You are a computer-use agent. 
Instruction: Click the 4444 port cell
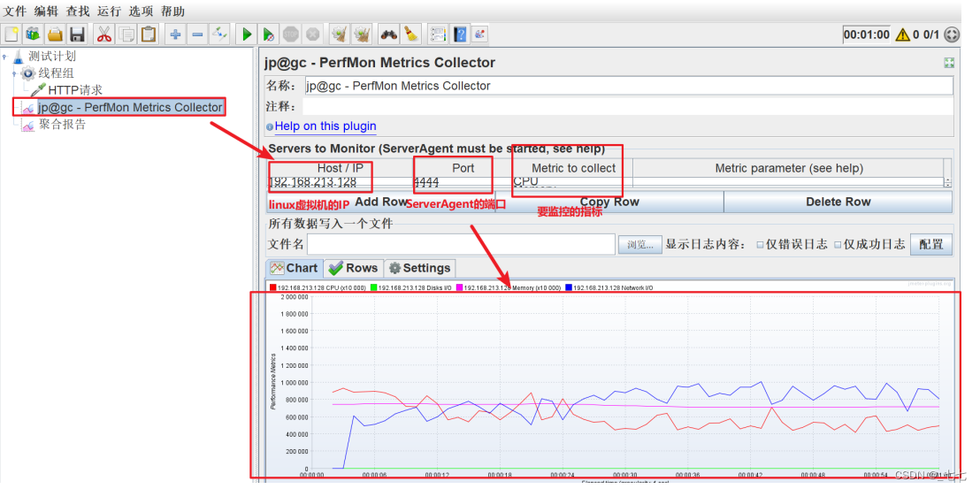[462, 182]
